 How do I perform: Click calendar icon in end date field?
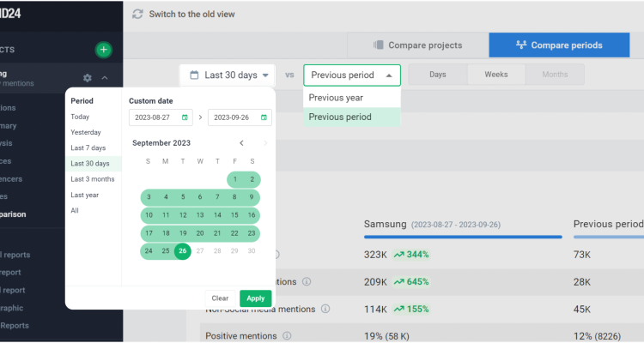pos(264,117)
